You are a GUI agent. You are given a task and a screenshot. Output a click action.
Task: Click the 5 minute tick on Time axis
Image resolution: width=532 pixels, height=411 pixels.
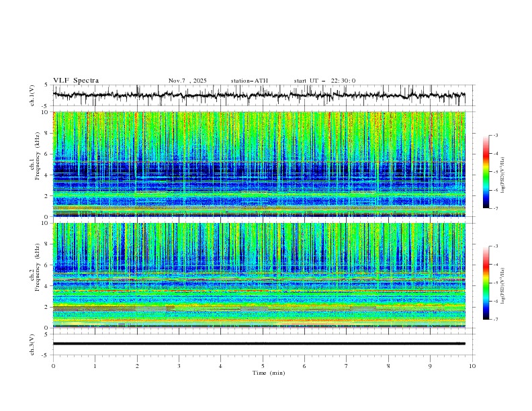[x=263, y=365]
